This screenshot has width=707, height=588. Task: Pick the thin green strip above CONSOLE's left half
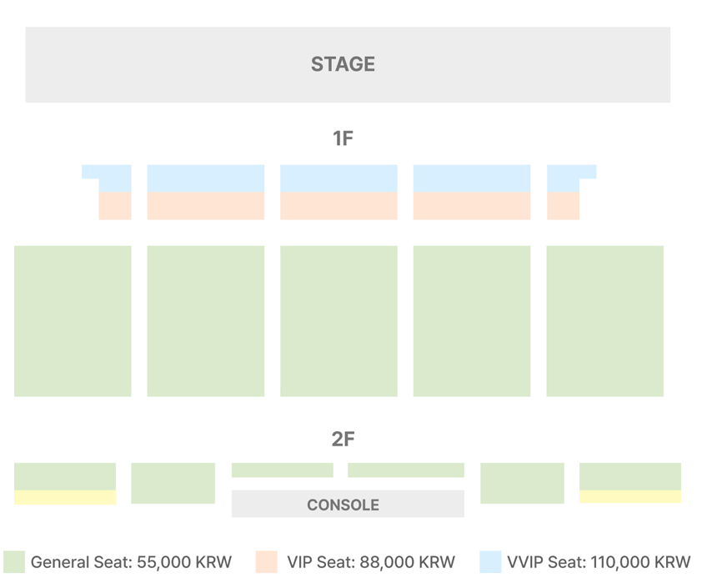coord(282,470)
